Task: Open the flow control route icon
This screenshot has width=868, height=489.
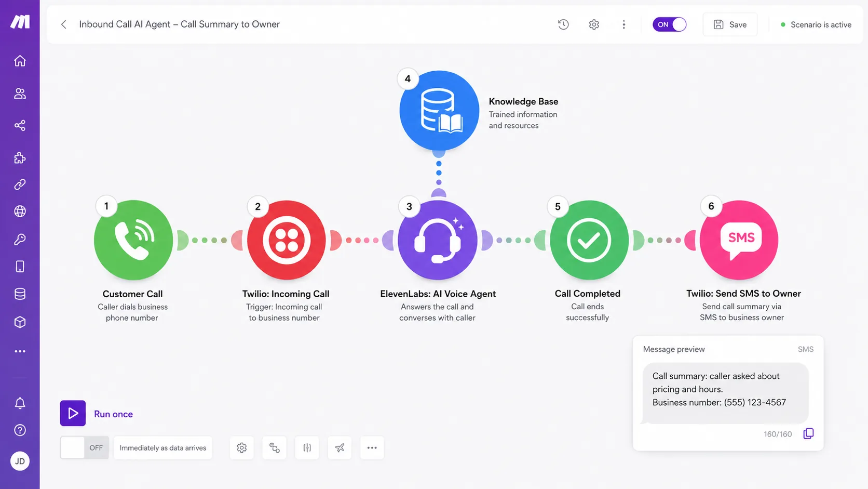Action: click(x=275, y=447)
